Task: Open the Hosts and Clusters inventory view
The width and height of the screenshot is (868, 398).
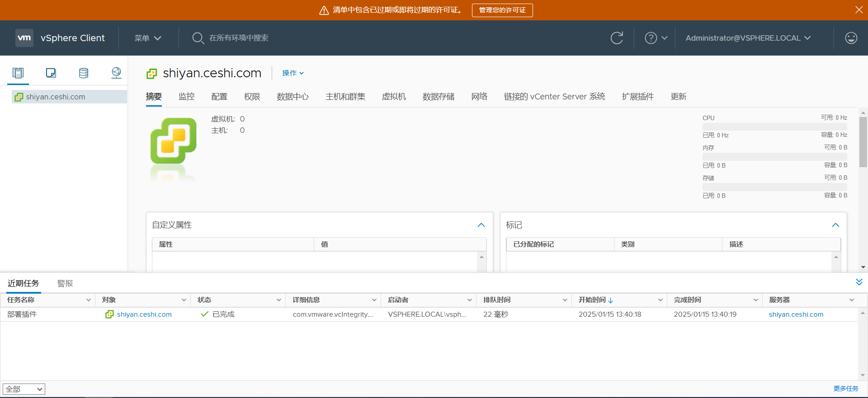Action: pos(18,73)
